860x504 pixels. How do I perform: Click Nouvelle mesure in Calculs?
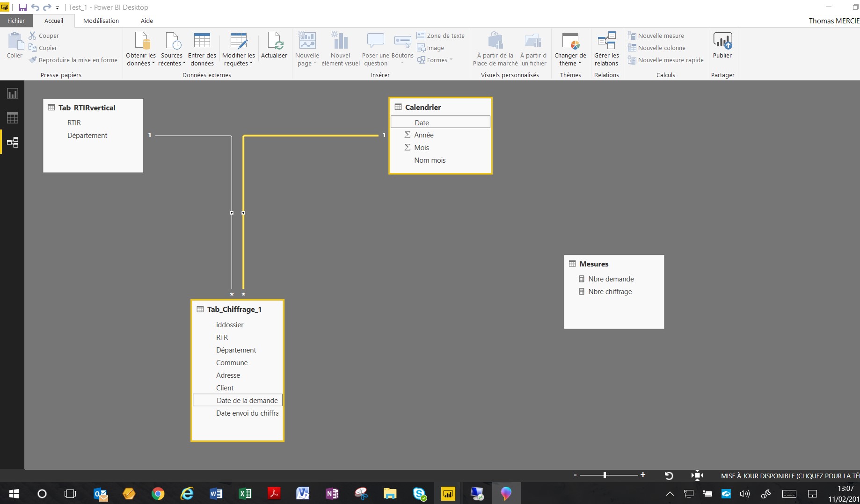(656, 36)
